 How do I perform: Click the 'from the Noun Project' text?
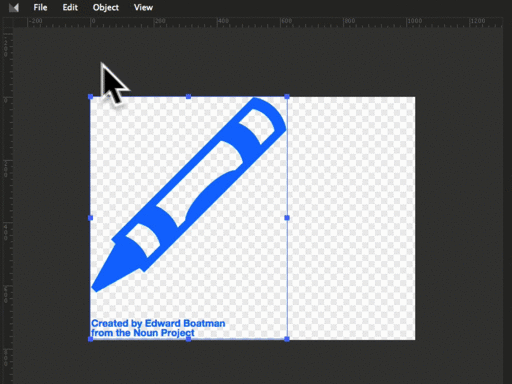tap(143, 333)
